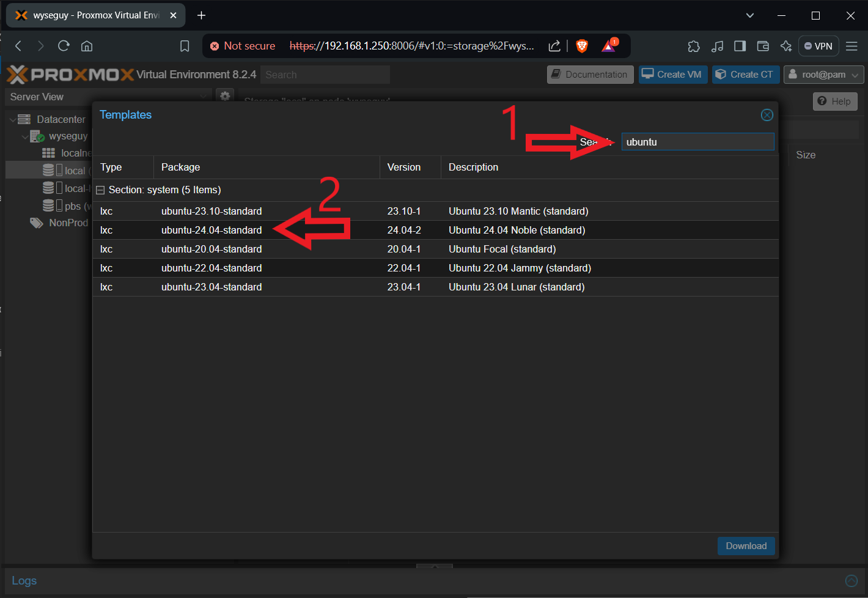Open the browser hamburger menu
This screenshot has height=598, width=868.
[851, 46]
